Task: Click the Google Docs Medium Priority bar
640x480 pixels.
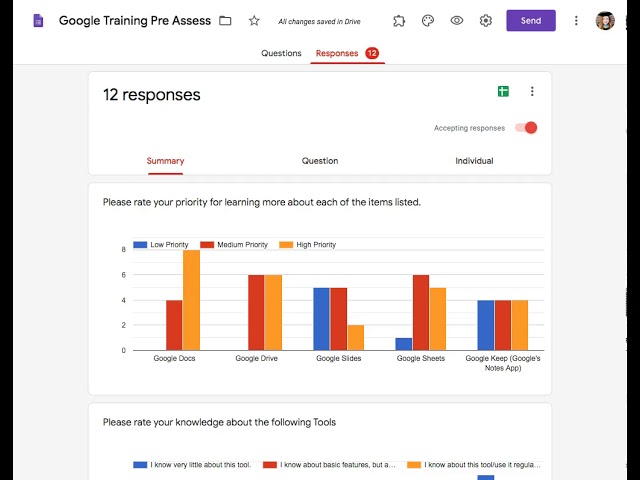Action: coord(174,325)
